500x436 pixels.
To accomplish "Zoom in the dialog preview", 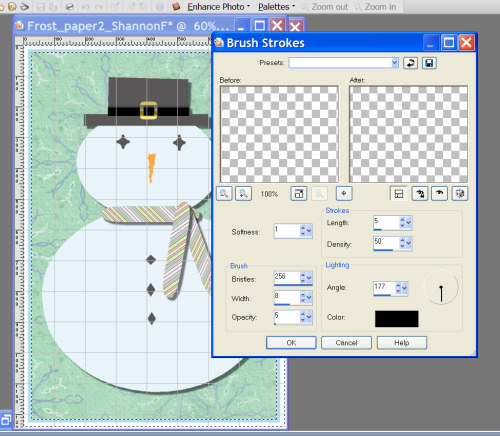I will point(243,193).
